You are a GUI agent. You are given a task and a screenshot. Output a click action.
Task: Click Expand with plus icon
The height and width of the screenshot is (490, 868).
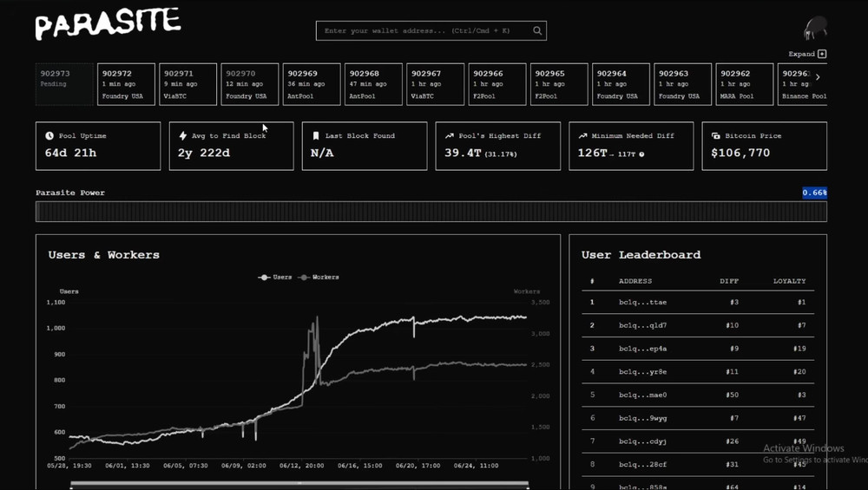point(807,54)
